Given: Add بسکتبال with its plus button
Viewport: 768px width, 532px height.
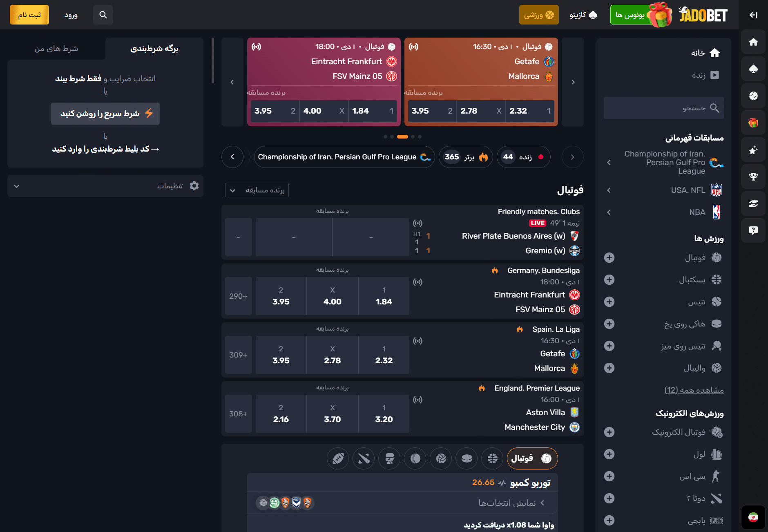Looking at the screenshot, I should point(609,279).
